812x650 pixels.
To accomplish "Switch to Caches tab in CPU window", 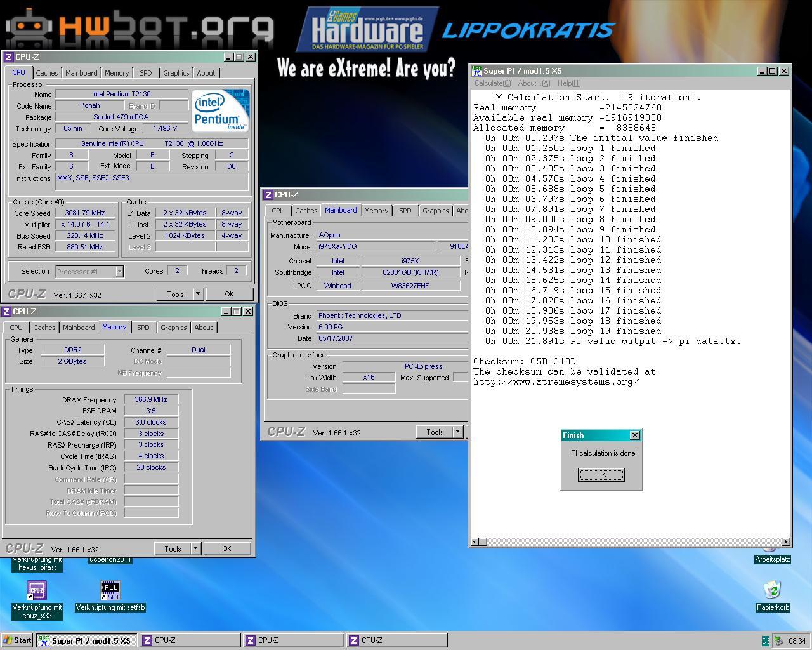I will coord(46,73).
